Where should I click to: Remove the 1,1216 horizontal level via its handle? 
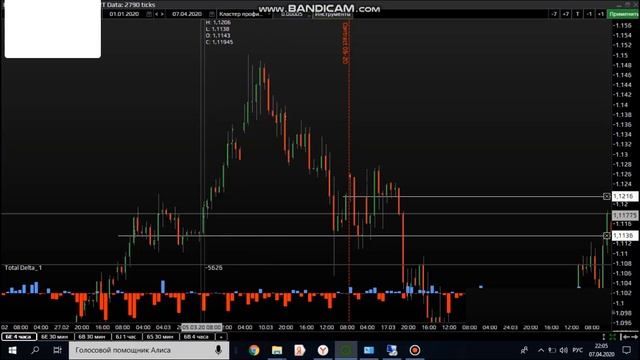607,196
